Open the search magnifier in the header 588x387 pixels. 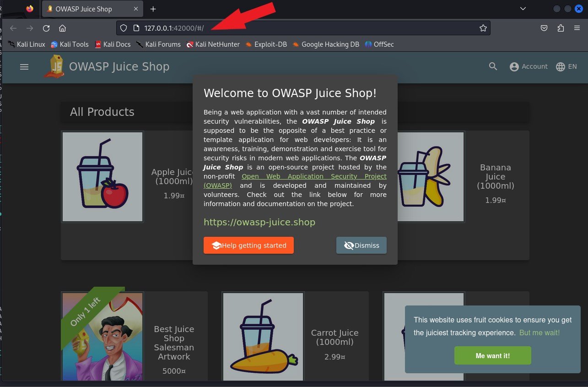(493, 66)
